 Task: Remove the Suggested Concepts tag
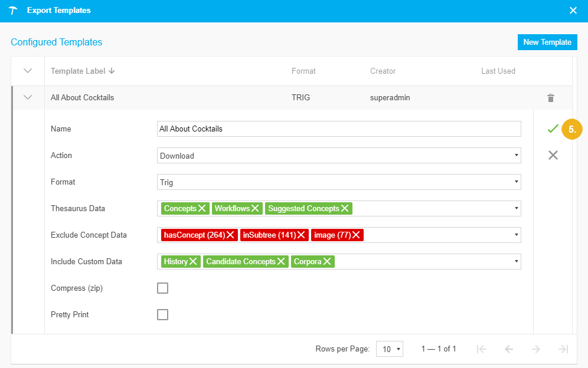pos(345,209)
